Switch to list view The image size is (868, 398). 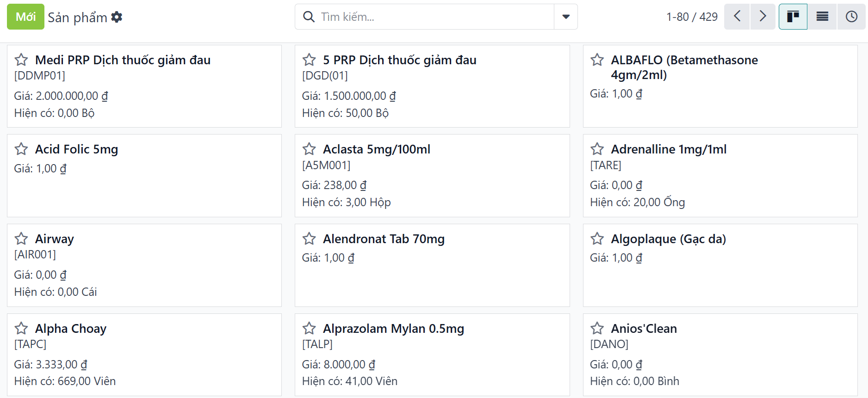point(822,17)
